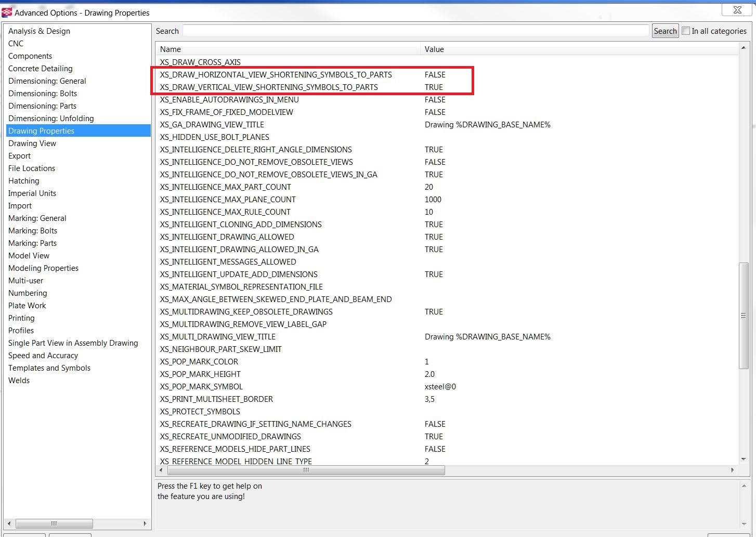Select the Templates and Symbols category
Viewport: 756px width, 537px height.
pos(49,368)
